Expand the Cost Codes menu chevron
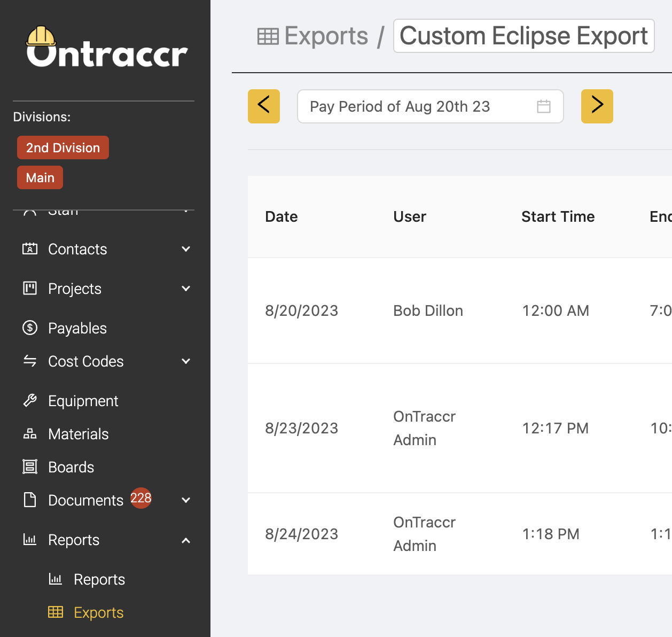This screenshot has height=637, width=672. [186, 361]
